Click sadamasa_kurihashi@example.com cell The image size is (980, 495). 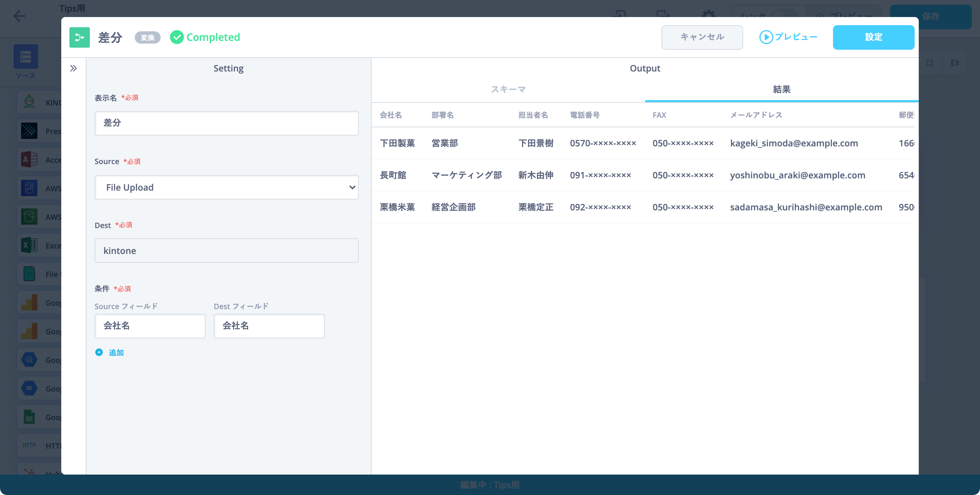[806, 207]
